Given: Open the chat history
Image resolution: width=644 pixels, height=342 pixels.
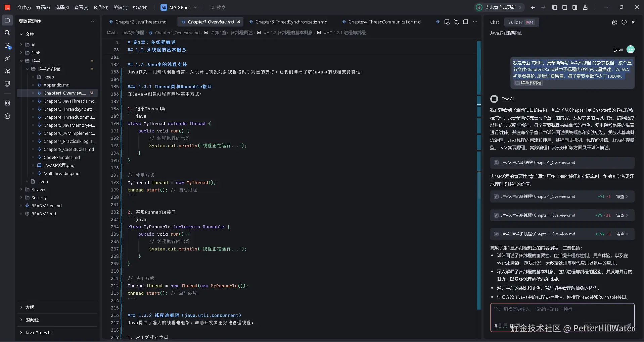Looking at the screenshot, I should [624, 22].
